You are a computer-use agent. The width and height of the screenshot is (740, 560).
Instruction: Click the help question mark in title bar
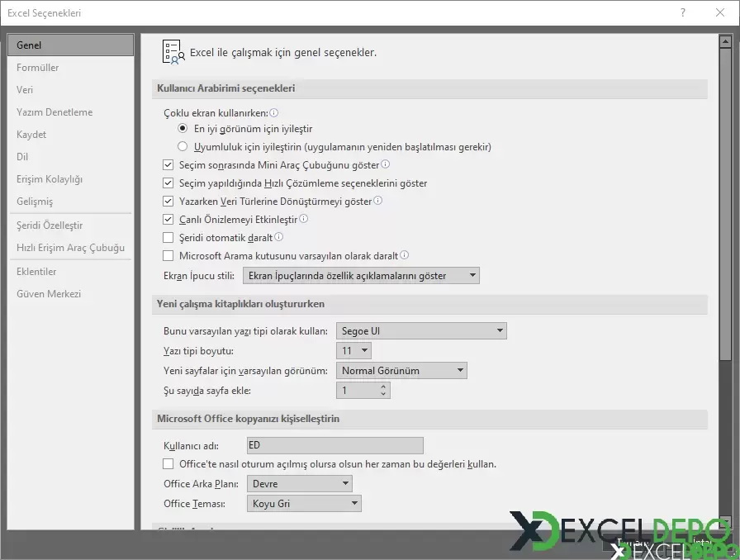(x=682, y=12)
